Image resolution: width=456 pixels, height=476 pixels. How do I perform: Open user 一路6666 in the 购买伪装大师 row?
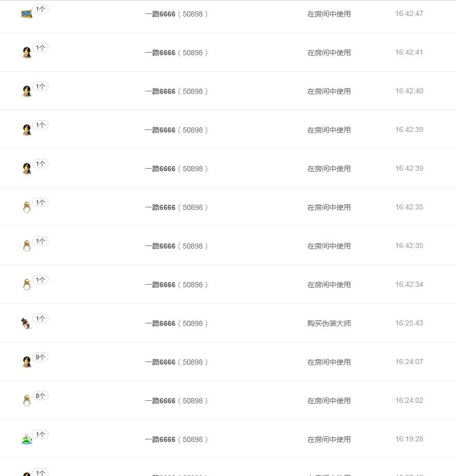coord(160,323)
